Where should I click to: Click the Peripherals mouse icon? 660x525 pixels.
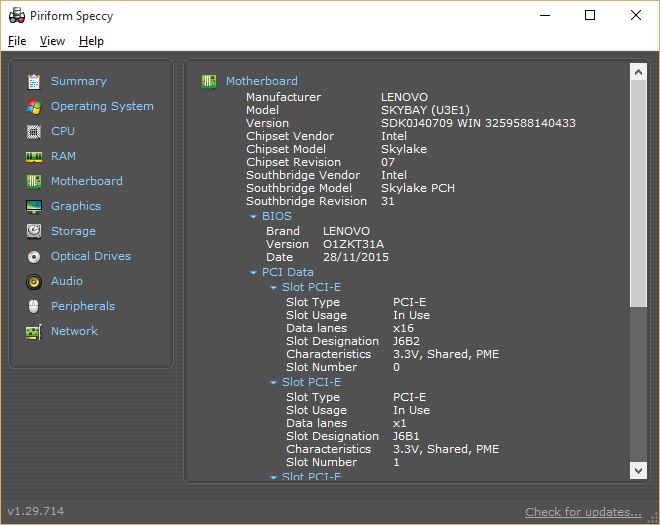34,306
